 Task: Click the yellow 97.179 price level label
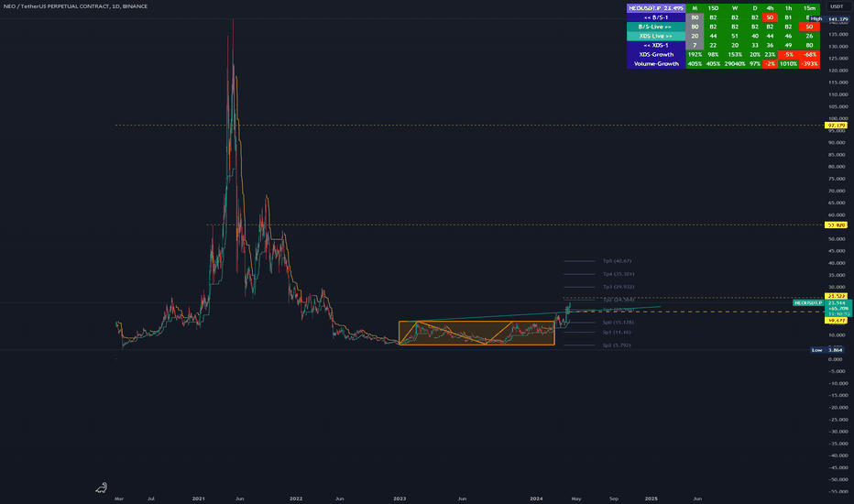pyautogui.click(x=836, y=126)
